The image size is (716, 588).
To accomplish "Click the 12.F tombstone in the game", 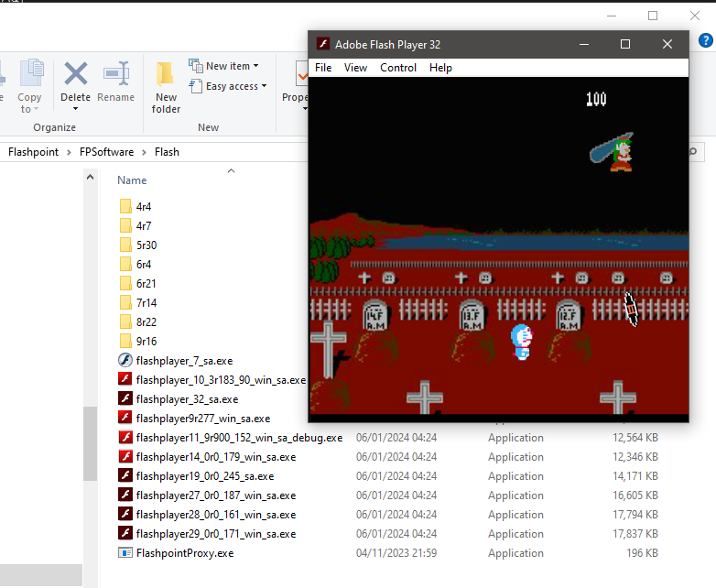I will click(x=569, y=315).
